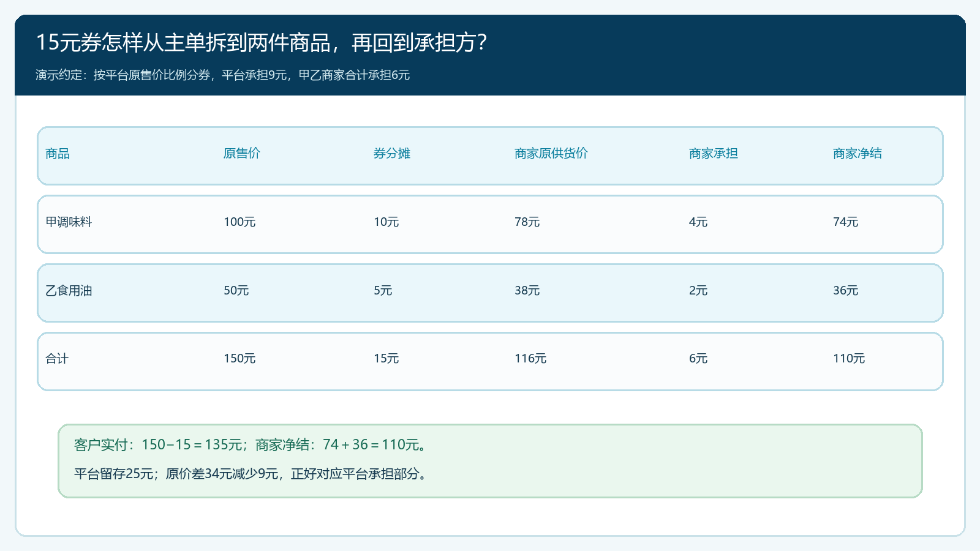Click the 74元 net settlement cell

pyautogui.click(x=846, y=222)
